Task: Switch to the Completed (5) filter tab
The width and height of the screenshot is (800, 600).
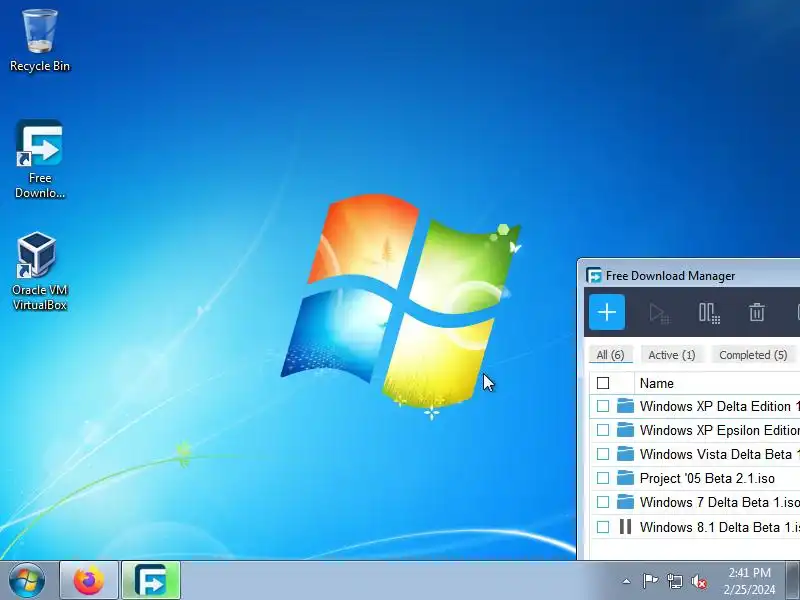Action: (x=753, y=355)
